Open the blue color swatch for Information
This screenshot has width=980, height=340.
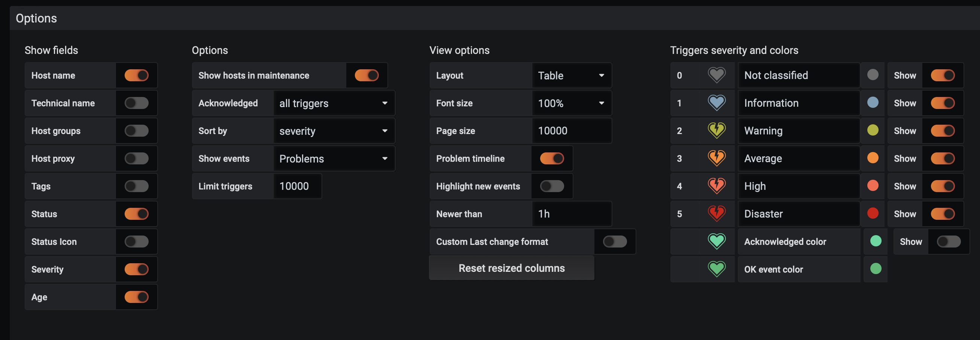pyautogui.click(x=873, y=103)
